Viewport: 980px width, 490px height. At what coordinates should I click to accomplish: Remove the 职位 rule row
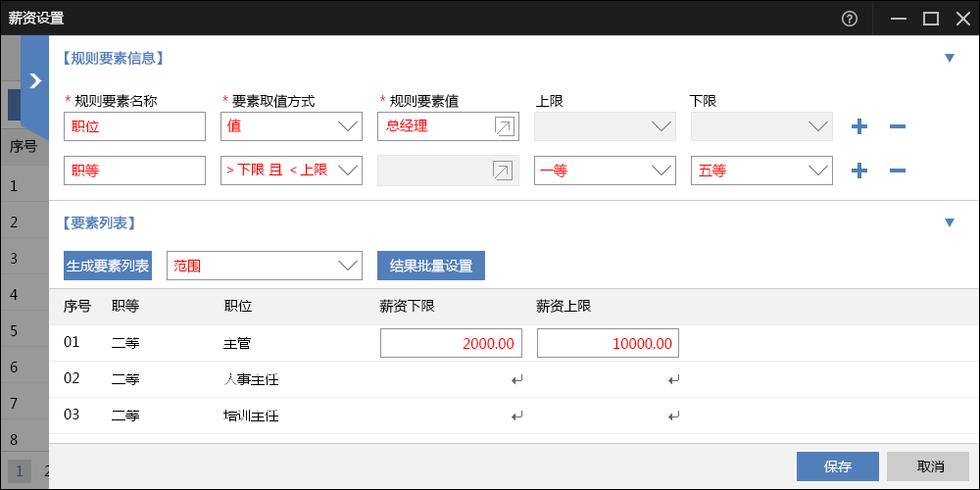click(897, 126)
